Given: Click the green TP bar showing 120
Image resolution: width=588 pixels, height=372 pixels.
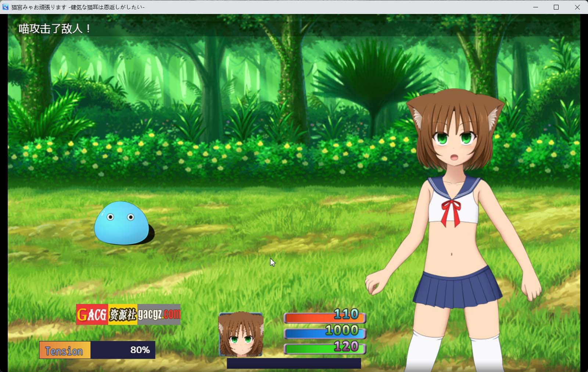Looking at the screenshot, I should [x=325, y=348].
